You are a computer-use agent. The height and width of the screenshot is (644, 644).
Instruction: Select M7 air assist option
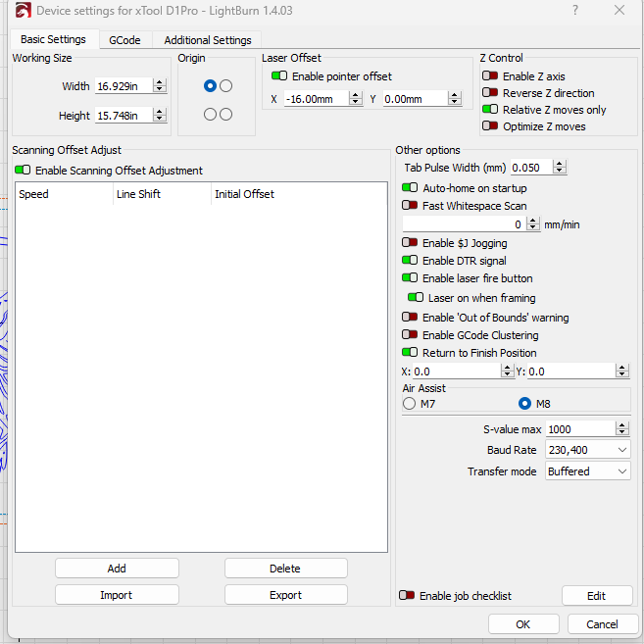click(409, 404)
